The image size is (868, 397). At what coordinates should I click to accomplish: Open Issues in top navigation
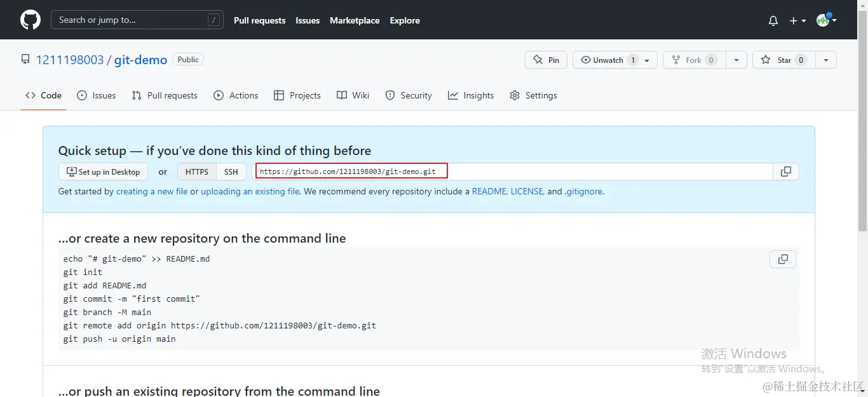pos(308,20)
